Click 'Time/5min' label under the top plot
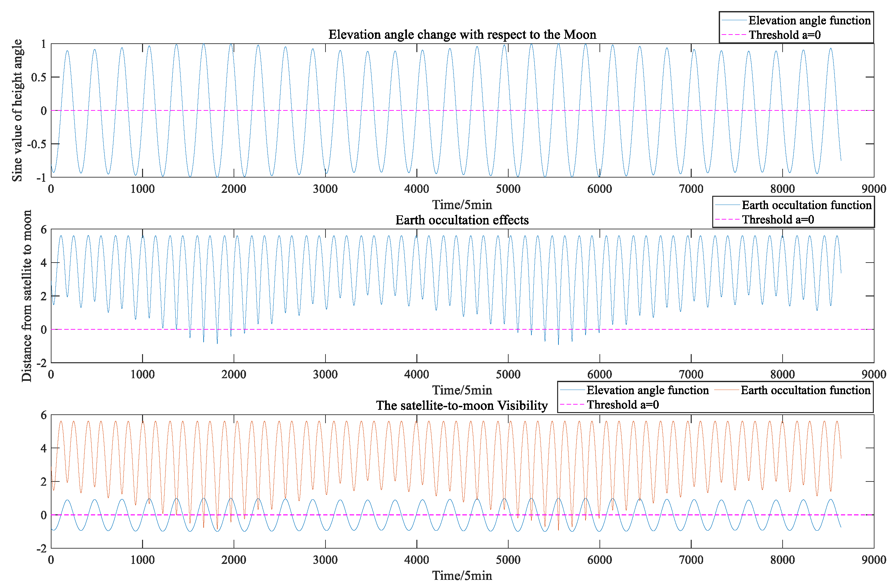The image size is (895, 588). click(462, 205)
